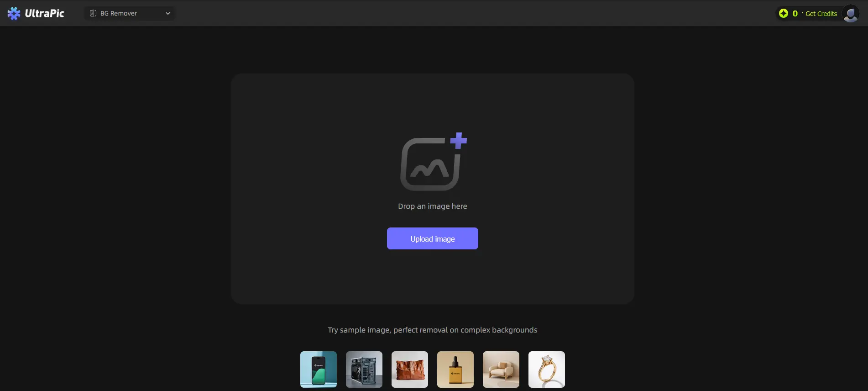Open the BG Remover tool dropdown

119,13
